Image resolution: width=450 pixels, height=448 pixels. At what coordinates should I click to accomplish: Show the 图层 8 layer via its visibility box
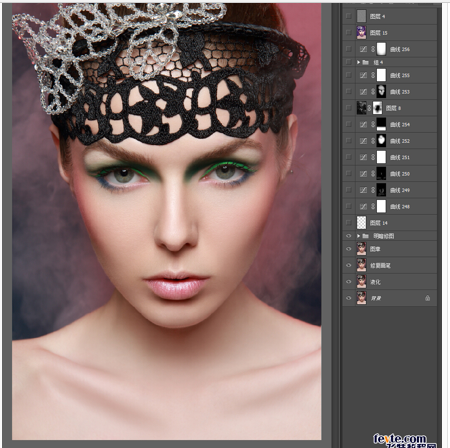(349, 108)
